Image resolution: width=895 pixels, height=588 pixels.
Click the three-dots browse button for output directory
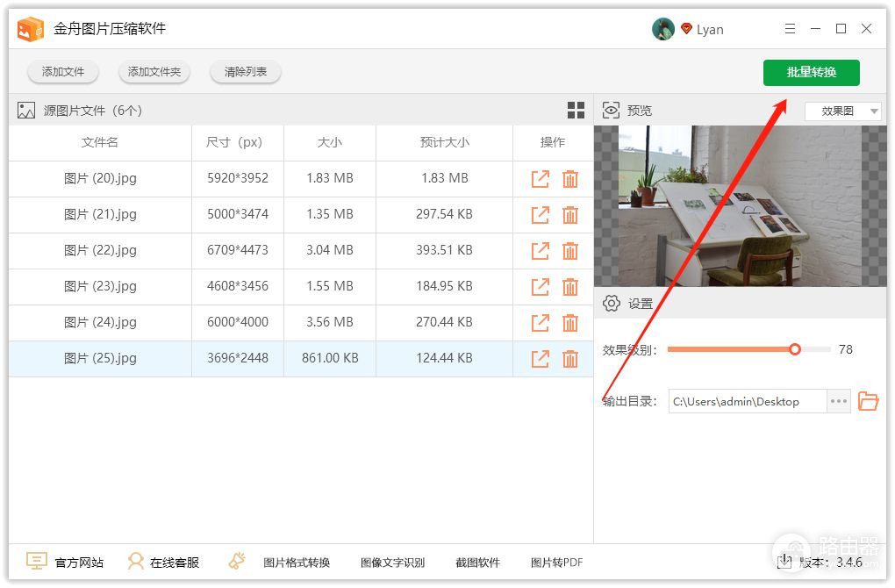[x=839, y=402]
